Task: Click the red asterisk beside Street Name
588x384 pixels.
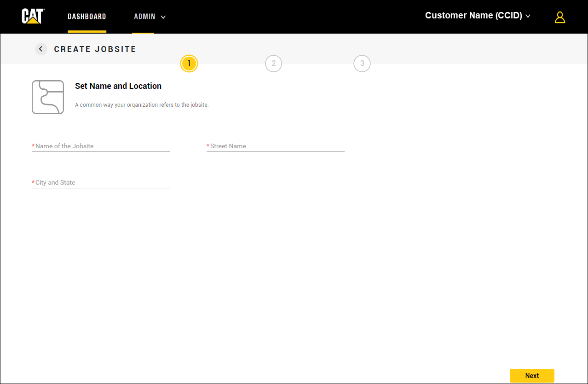Action: pyautogui.click(x=208, y=145)
